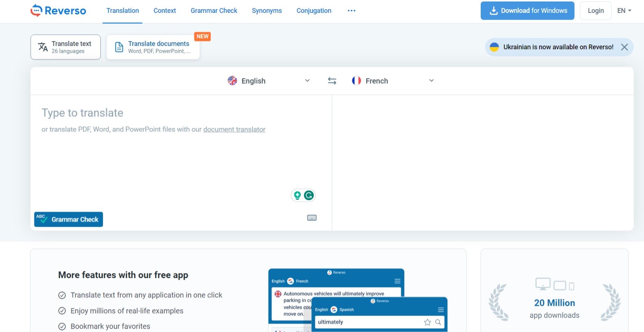Click the devices icon above 20 Million

point(555,284)
